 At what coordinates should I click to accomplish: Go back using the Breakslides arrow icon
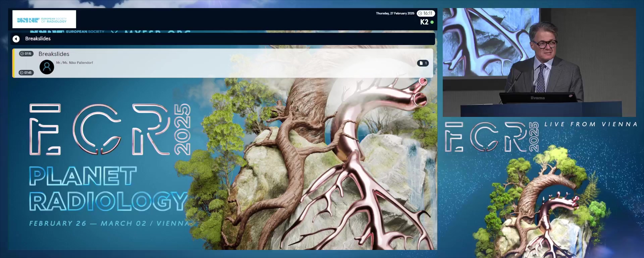pyautogui.click(x=16, y=39)
